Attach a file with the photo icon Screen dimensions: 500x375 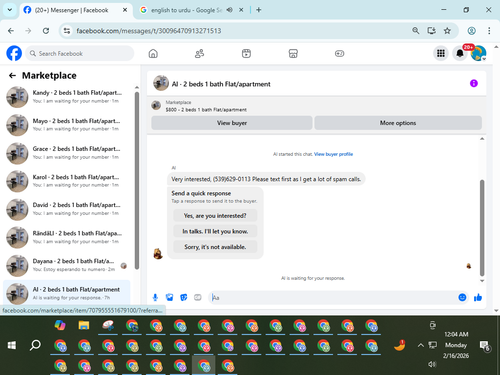pos(169,297)
